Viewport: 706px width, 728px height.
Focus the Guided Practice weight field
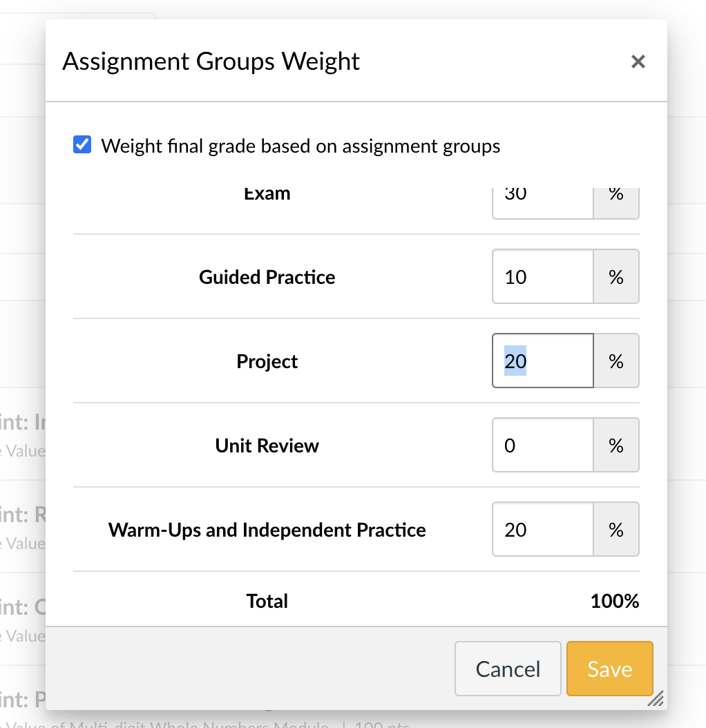point(543,277)
